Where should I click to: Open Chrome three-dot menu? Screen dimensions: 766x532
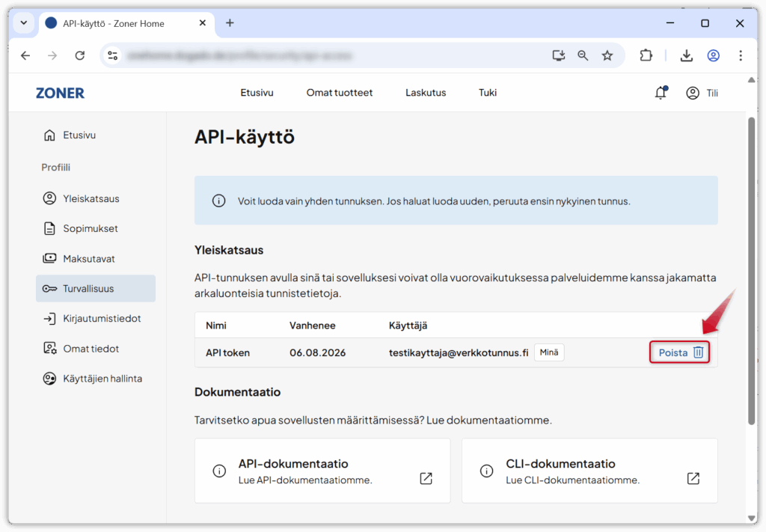point(740,55)
